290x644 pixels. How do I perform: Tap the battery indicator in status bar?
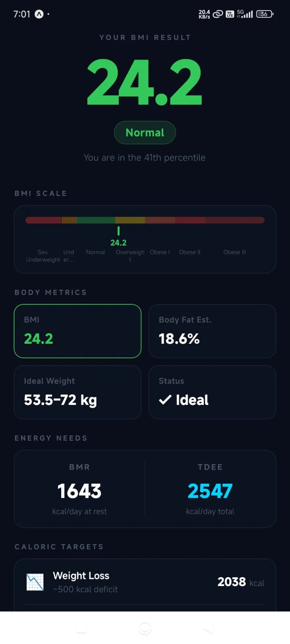coord(264,14)
